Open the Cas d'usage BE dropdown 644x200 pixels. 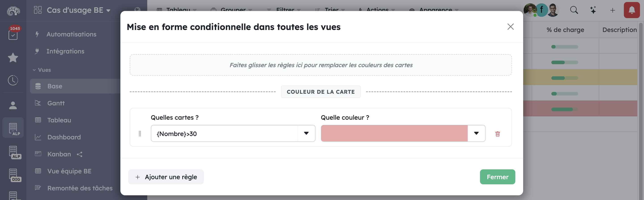pos(108,11)
